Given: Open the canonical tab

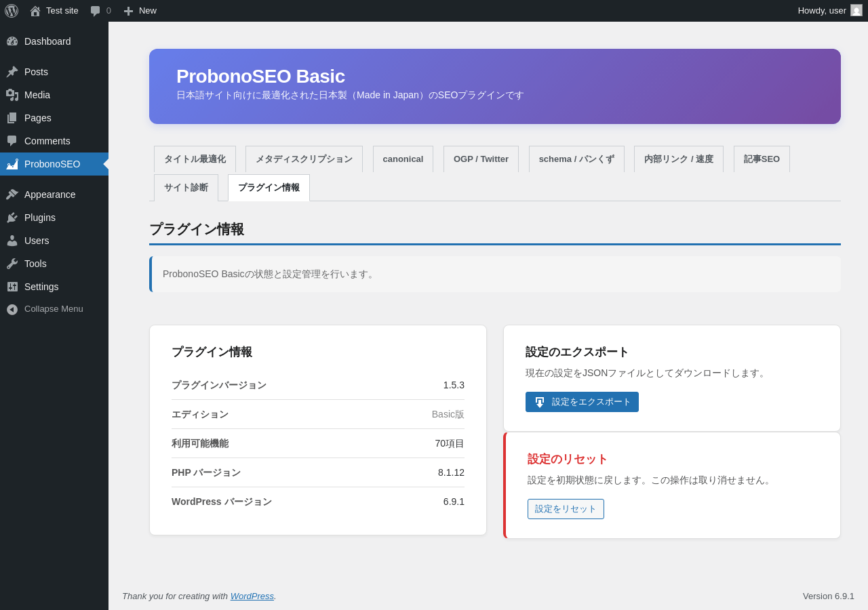Looking at the screenshot, I should 403,159.
